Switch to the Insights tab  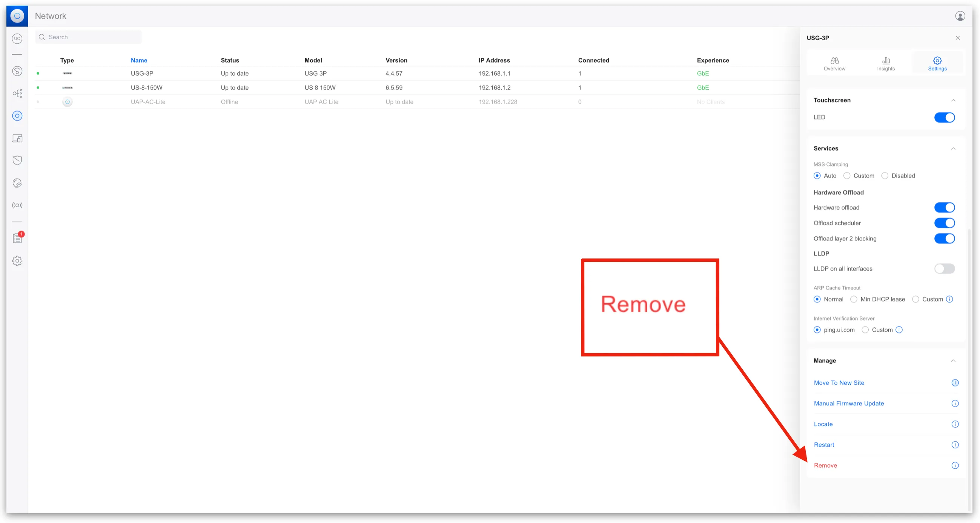pyautogui.click(x=886, y=63)
